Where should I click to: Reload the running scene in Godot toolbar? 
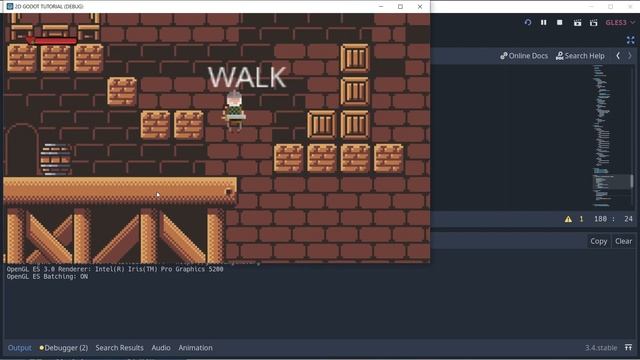click(528, 22)
